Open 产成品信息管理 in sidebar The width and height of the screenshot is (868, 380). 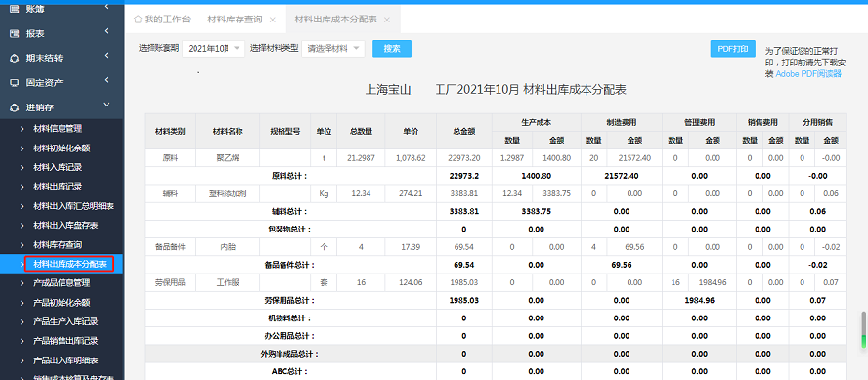62,283
